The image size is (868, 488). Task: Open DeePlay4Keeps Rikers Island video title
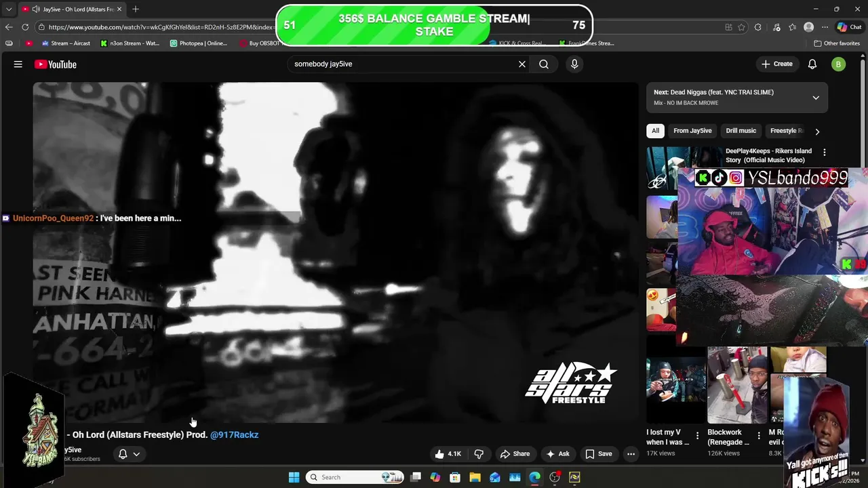768,155
